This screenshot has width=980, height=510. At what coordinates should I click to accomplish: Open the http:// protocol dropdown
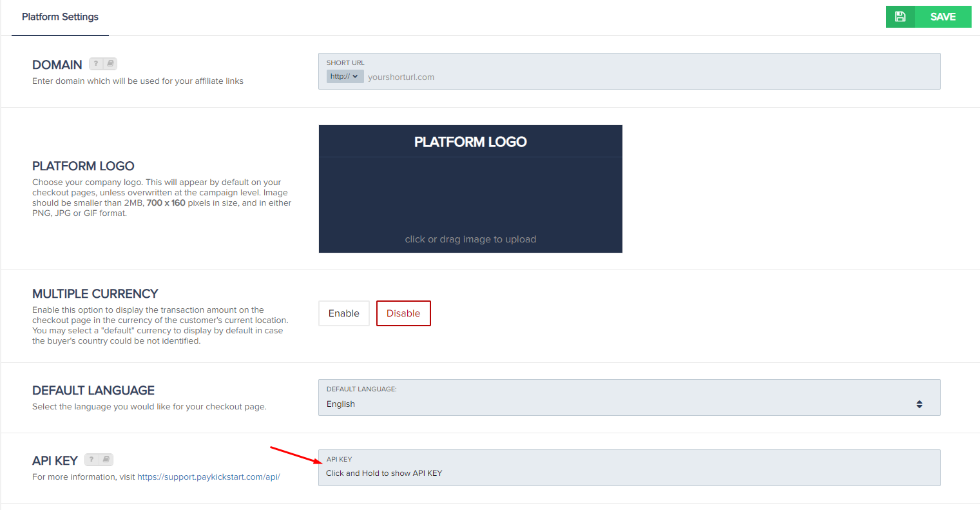(345, 77)
